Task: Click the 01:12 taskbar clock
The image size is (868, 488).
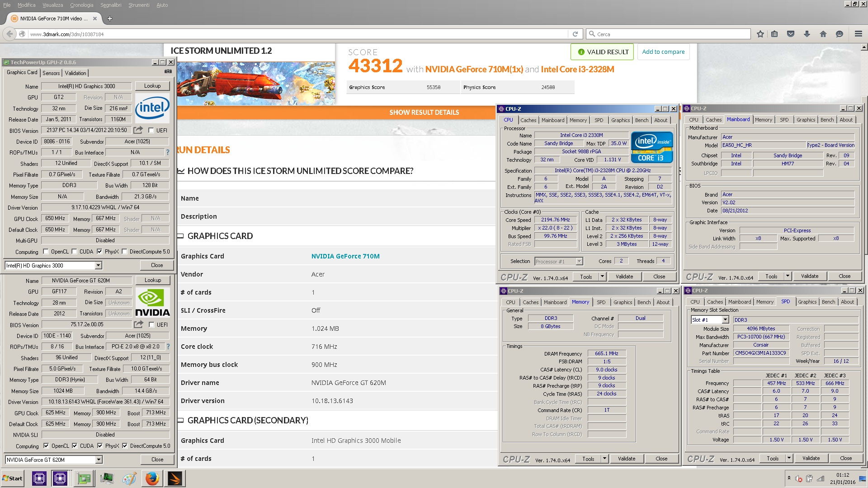Action: 843,475
